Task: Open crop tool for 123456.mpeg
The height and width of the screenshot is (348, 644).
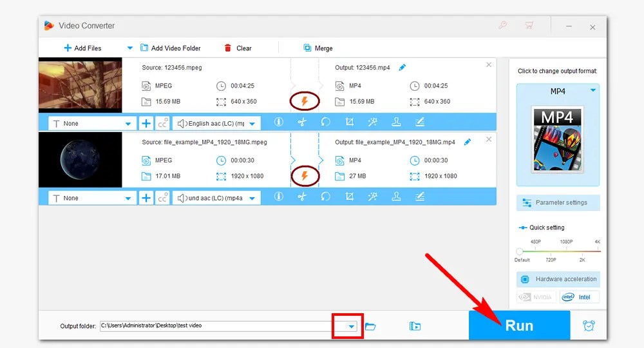Action: [349, 122]
